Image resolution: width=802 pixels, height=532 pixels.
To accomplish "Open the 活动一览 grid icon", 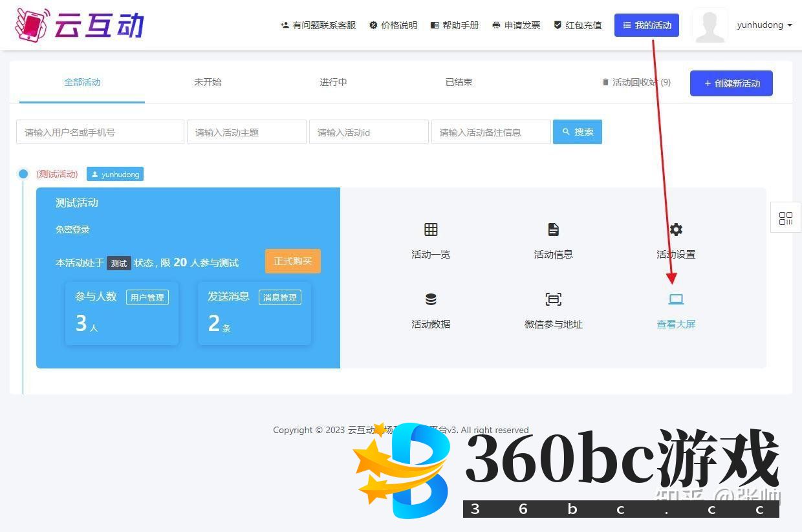I will click(x=431, y=229).
